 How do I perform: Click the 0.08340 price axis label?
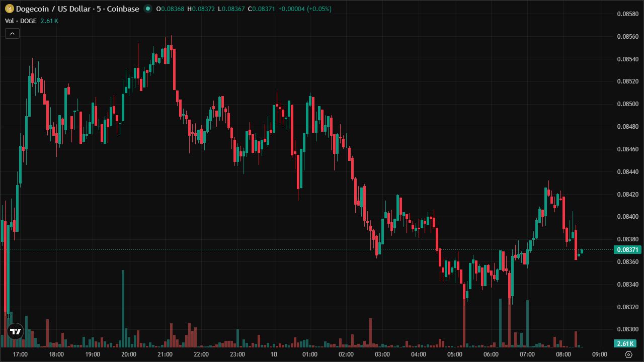click(627, 284)
